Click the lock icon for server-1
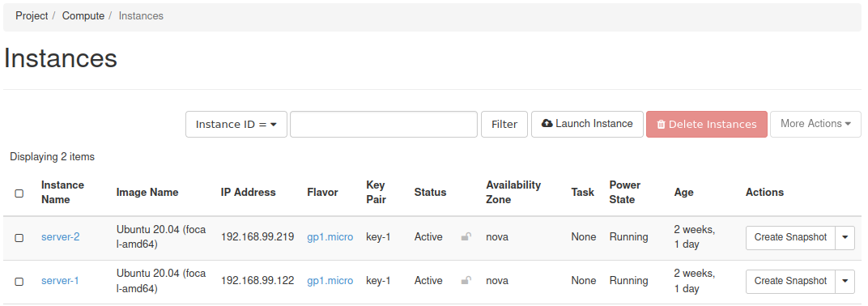Image resolution: width=868 pixels, height=306 pixels. pos(466,281)
